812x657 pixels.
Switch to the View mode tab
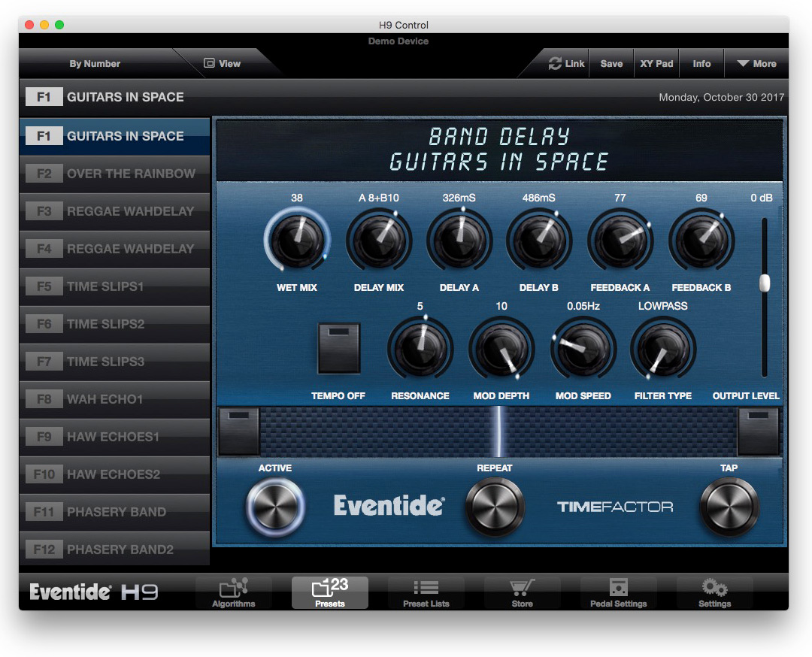[223, 63]
